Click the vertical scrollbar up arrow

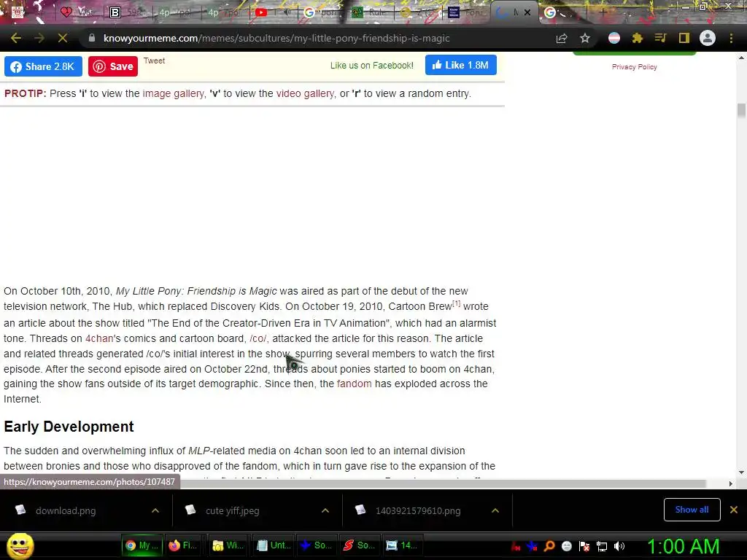tap(741, 58)
